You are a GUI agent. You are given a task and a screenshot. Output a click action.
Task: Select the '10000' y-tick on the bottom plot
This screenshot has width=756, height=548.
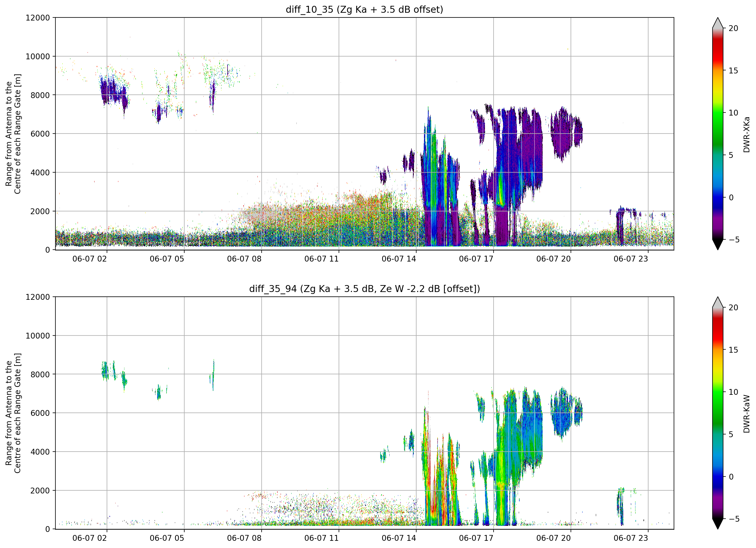coord(38,336)
